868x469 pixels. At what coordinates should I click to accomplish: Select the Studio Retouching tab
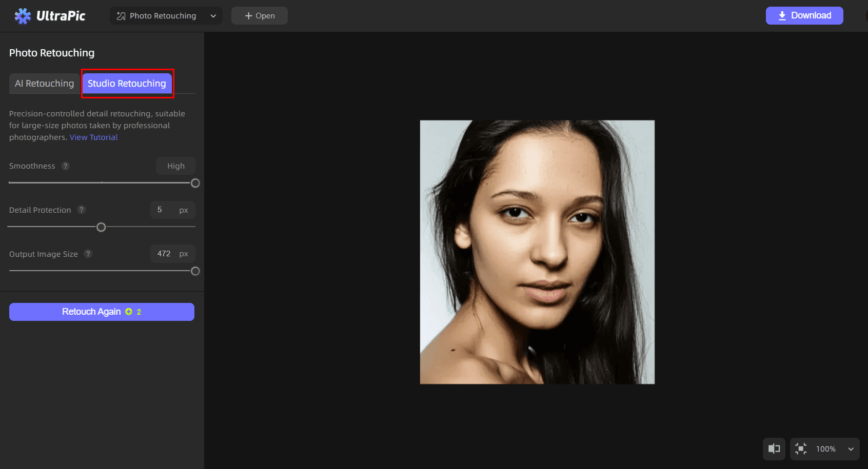click(127, 84)
